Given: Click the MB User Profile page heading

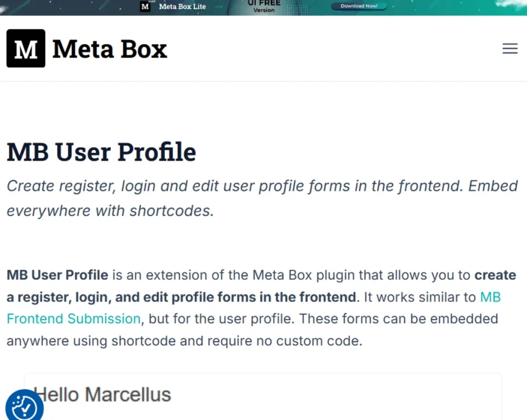Looking at the screenshot, I should coord(101,152).
